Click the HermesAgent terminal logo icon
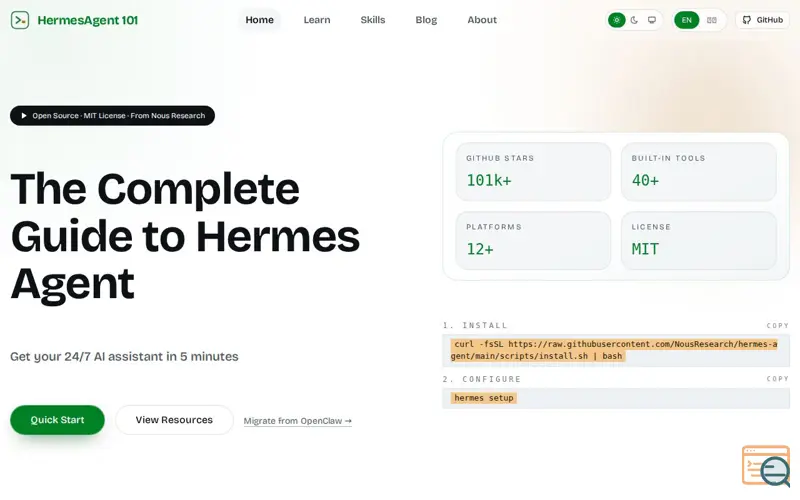 [20, 20]
